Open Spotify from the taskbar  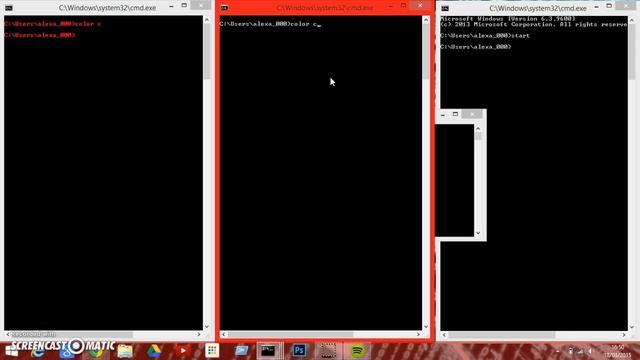pyautogui.click(x=357, y=351)
